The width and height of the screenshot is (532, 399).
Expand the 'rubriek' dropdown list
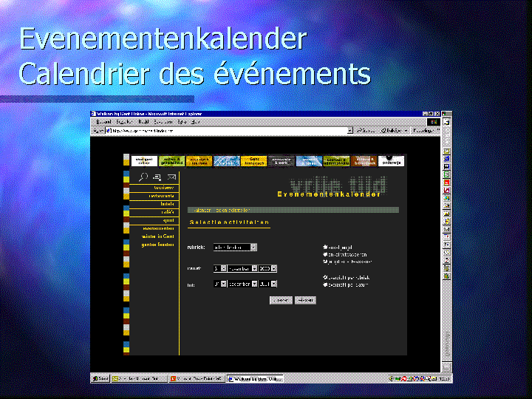(x=253, y=248)
